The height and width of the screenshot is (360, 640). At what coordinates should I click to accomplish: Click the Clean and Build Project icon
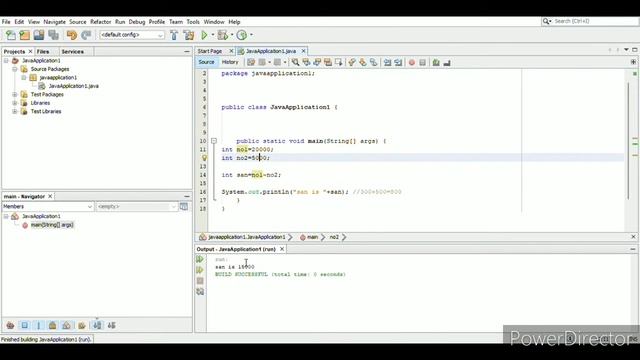(x=189, y=35)
